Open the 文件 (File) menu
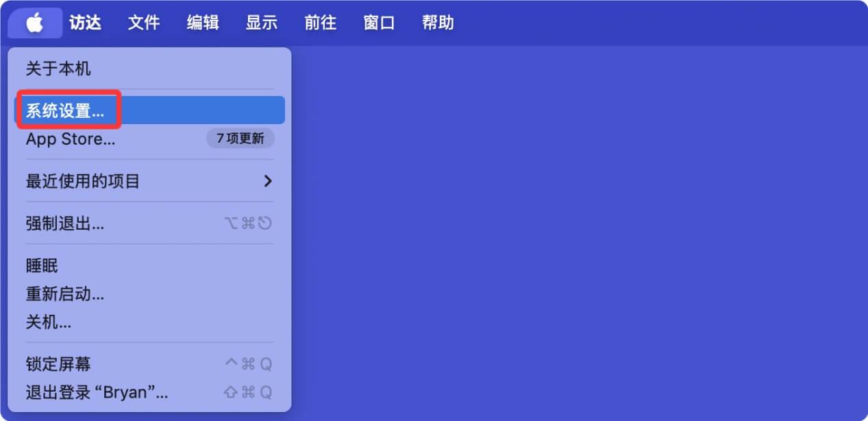Viewport: 868px width, 421px height. [x=143, y=22]
